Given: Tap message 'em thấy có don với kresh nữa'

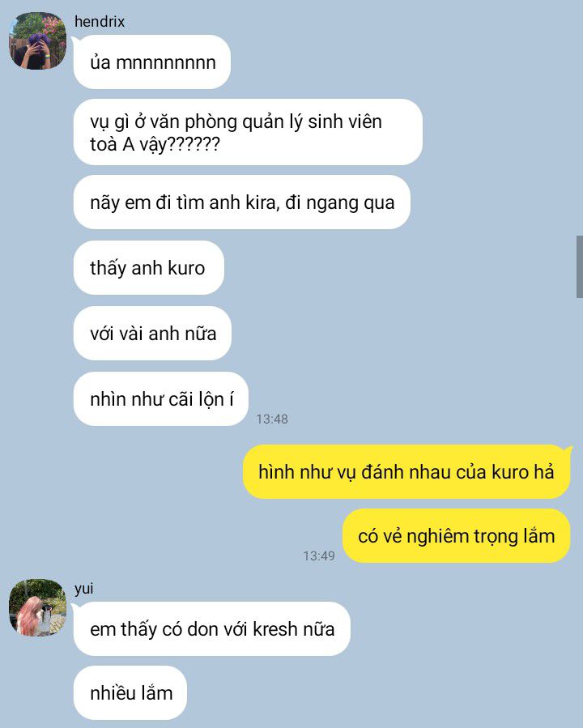Looking at the screenshot, I should [212, 628].
